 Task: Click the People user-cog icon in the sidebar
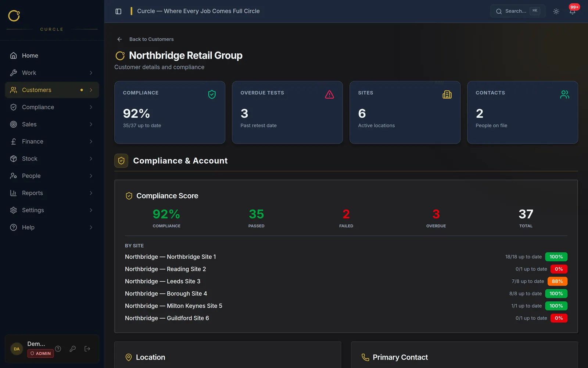click(14, 176)
